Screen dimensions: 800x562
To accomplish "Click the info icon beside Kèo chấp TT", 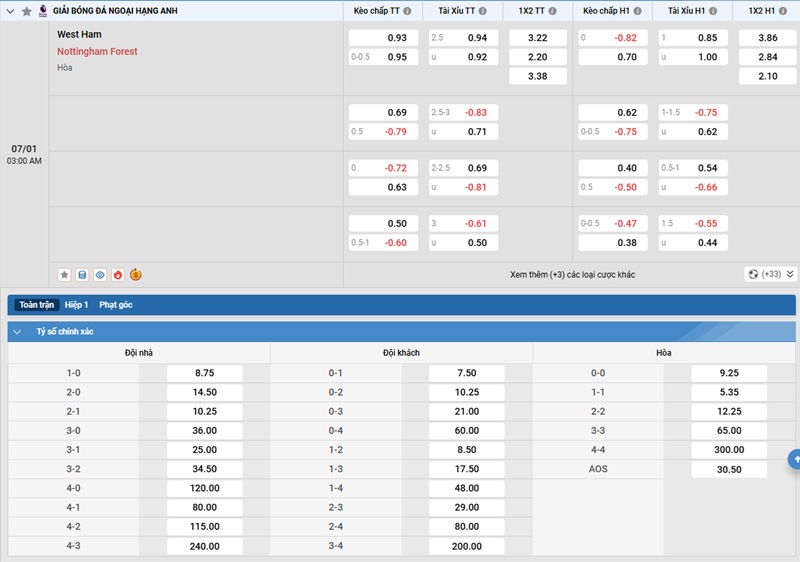I will 407,11.
